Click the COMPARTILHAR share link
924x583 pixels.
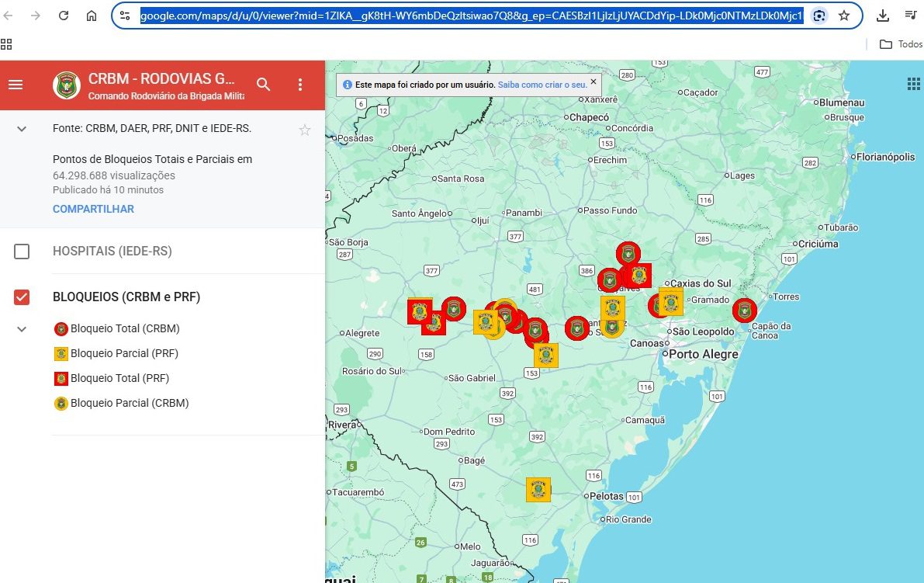point(93,210)
